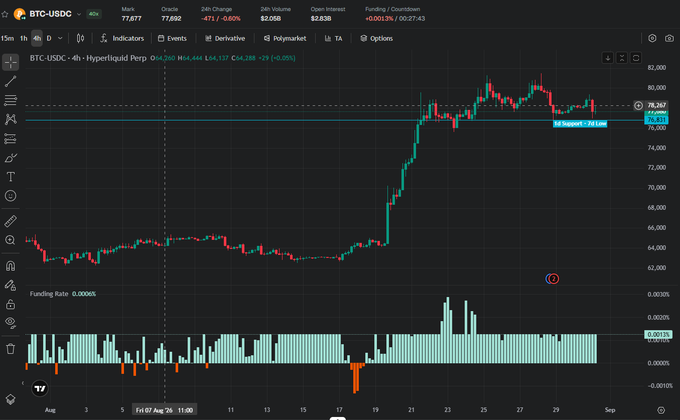Open the Options view
Screen dimensions: 680x420
[376, 38]
